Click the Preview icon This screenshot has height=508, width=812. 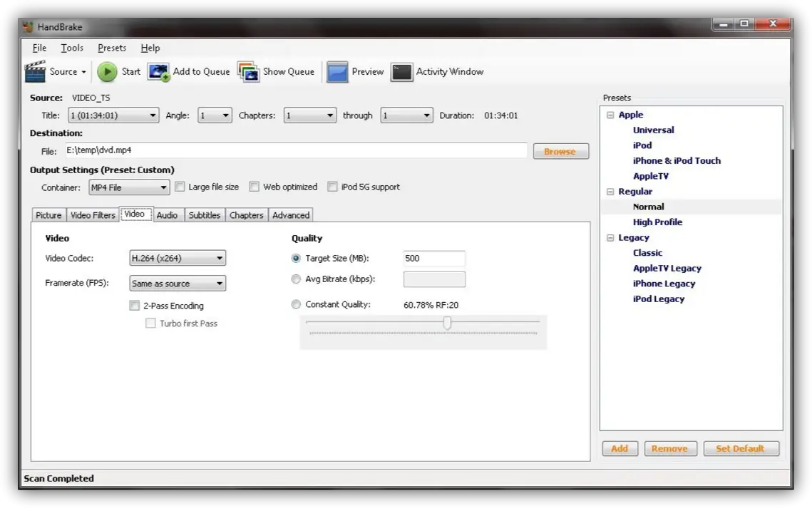[337, 72]
